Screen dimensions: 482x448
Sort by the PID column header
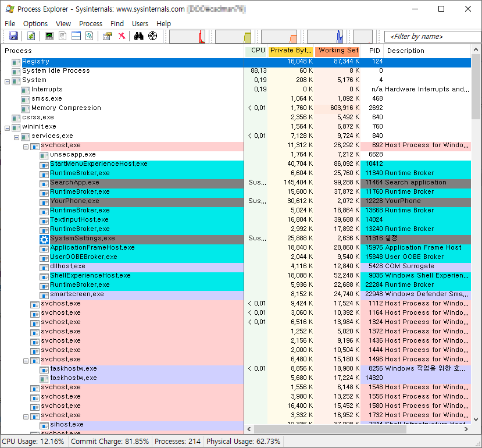click(x=372, y=51)
